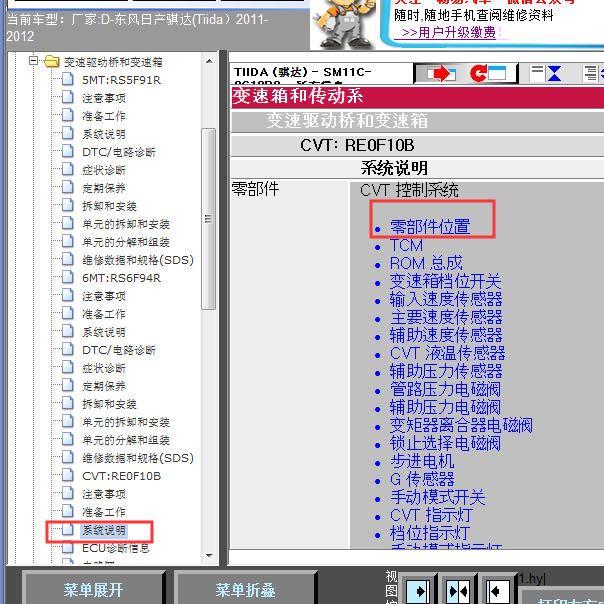Open the >>用户升级缴费 link
This screenshot has height=604, width=604.
click(x=448, y=32)
